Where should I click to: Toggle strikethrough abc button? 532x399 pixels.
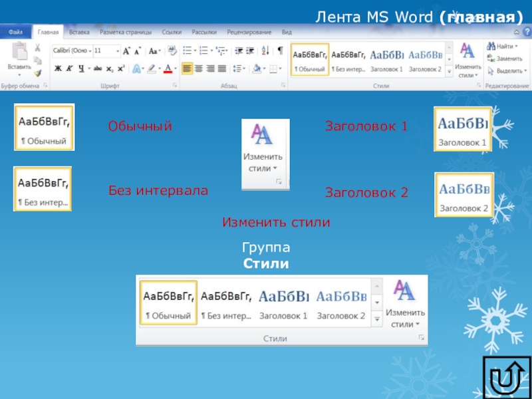[x=98, y=69]
